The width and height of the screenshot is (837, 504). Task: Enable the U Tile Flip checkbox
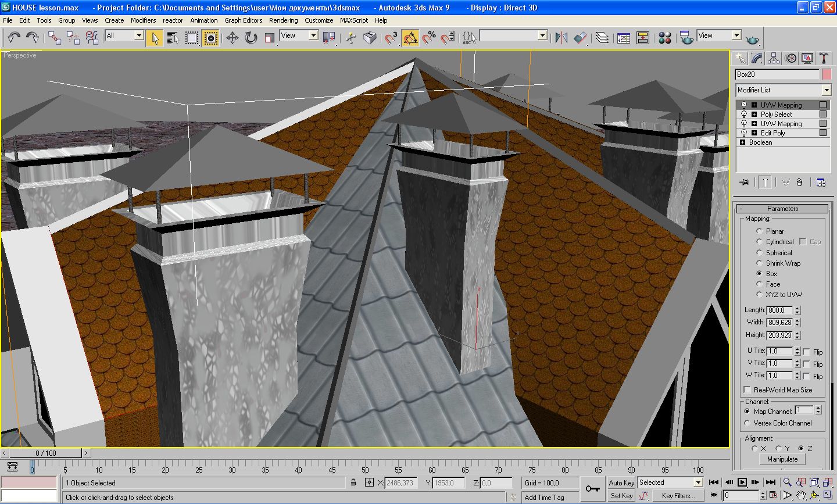click(807, 352)
